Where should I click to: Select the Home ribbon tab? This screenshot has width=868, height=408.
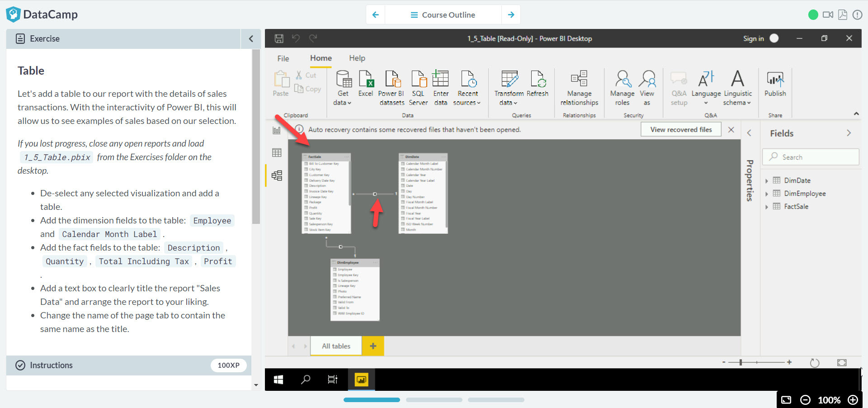(x=321, y=58)
